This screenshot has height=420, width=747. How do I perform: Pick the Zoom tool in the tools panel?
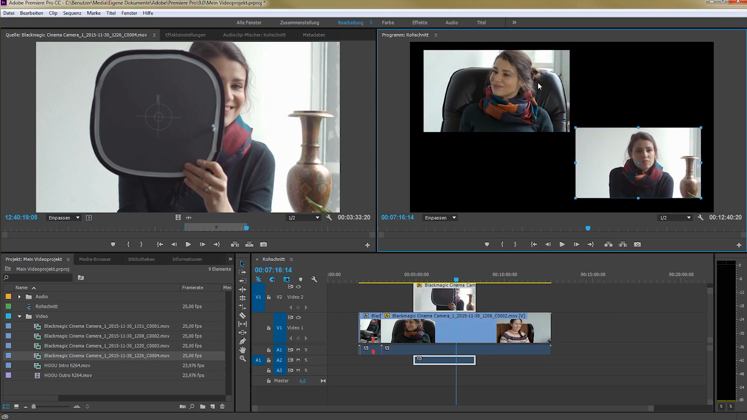pyautogui.click(x=242, y=358)
